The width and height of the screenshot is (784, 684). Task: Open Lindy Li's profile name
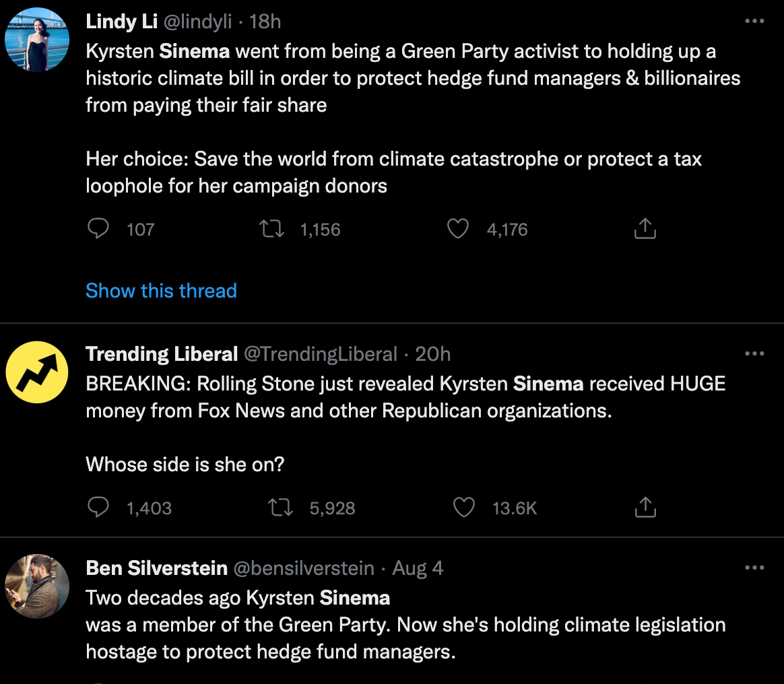(121, 22)
